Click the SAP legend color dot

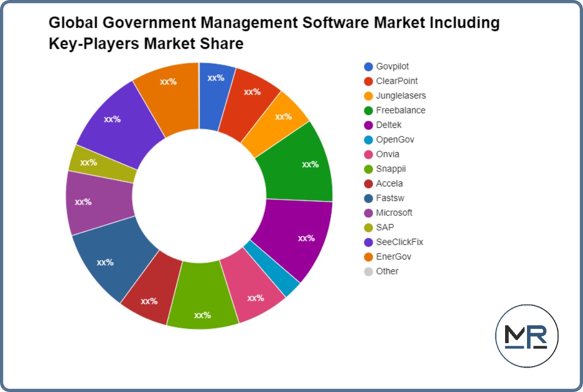(369, 228)
